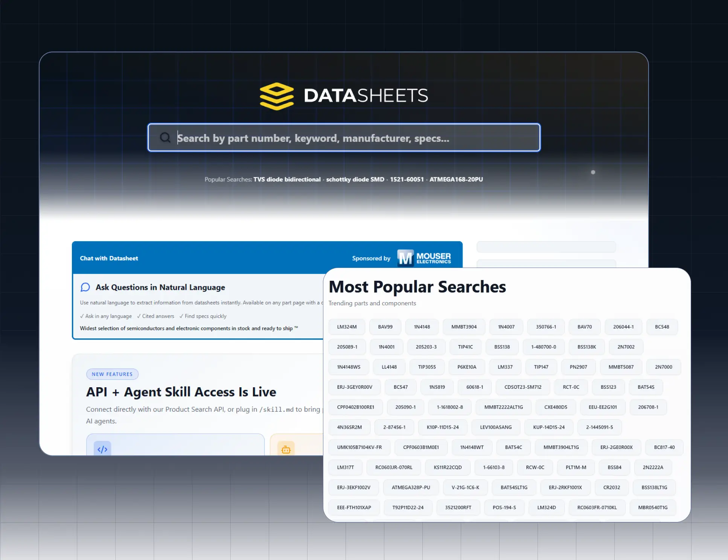Click the CR2032 part tag

(611, 487)
